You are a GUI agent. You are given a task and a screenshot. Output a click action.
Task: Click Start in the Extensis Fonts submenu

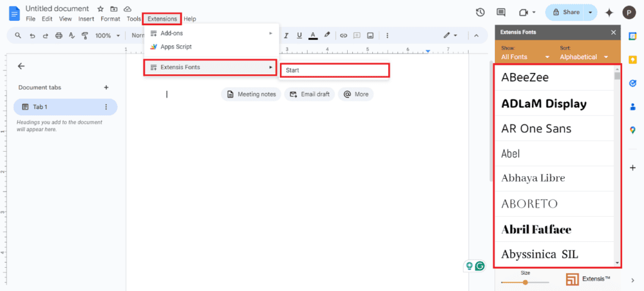click(335, 71)
